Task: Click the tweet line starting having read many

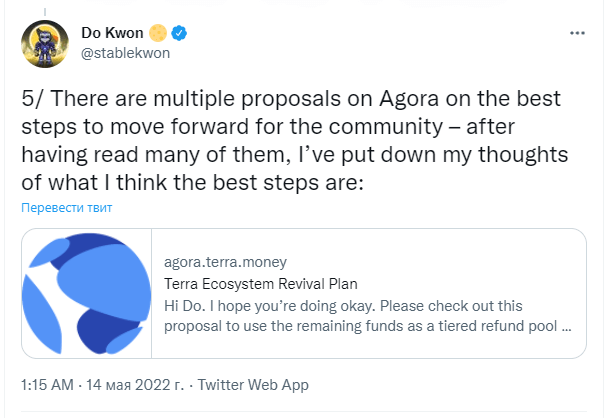Action: click(x=294, y=155)
